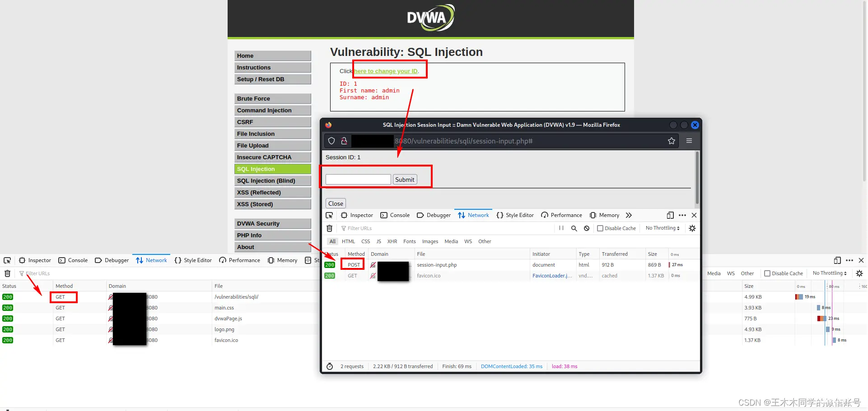Viewport: 868px width, 411px height.
Task: Toggle responsive design mode in main devtools
Action: 837,260
